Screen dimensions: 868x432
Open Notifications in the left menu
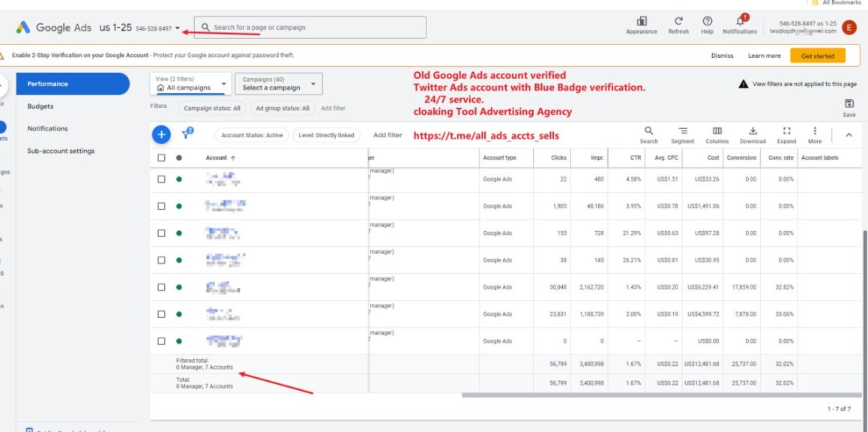pyautogui.click(x=47, y=128)
